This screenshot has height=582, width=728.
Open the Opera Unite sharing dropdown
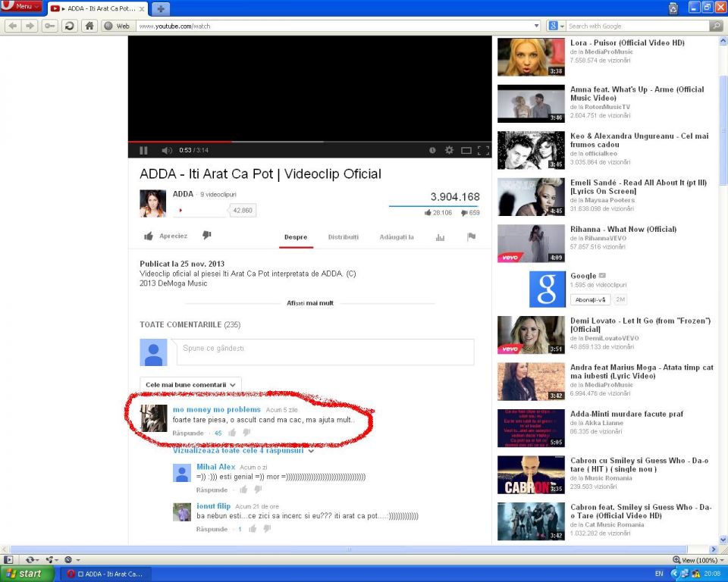coord(51,560)
